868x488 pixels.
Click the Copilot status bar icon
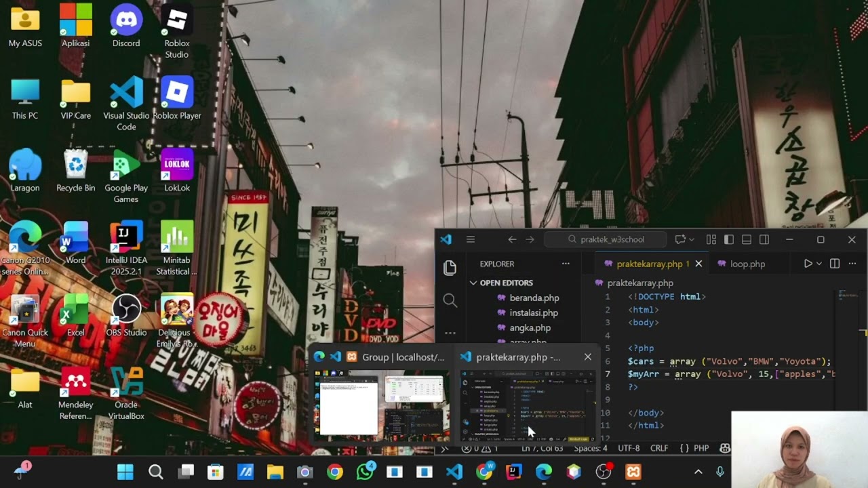click(x=725, y=448)
